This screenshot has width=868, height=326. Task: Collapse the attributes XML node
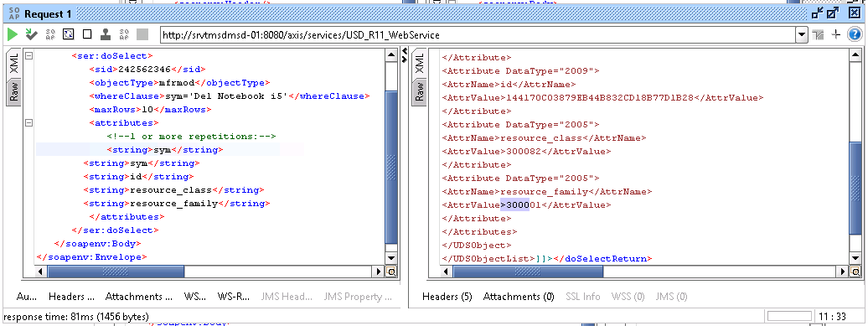point(28,123)
